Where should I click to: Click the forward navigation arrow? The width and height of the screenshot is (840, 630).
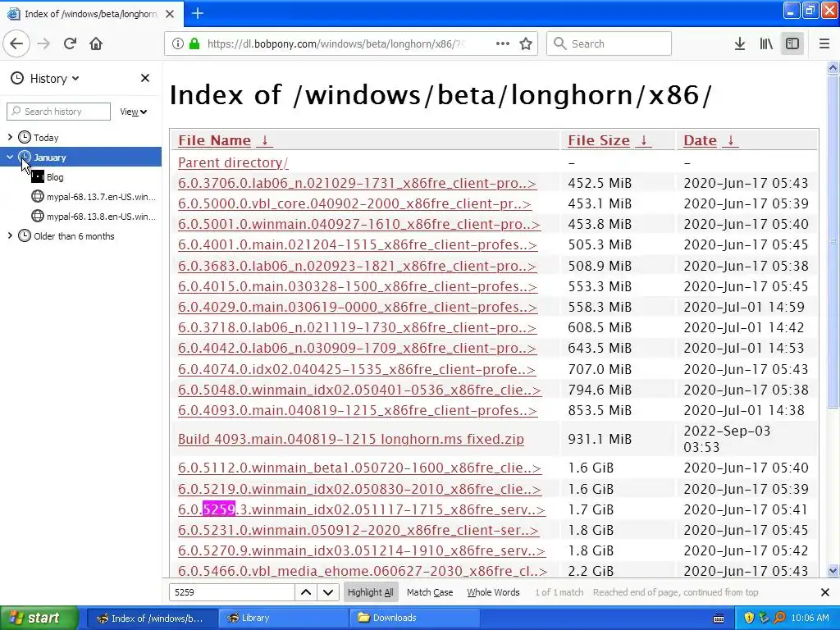point(43,43)
